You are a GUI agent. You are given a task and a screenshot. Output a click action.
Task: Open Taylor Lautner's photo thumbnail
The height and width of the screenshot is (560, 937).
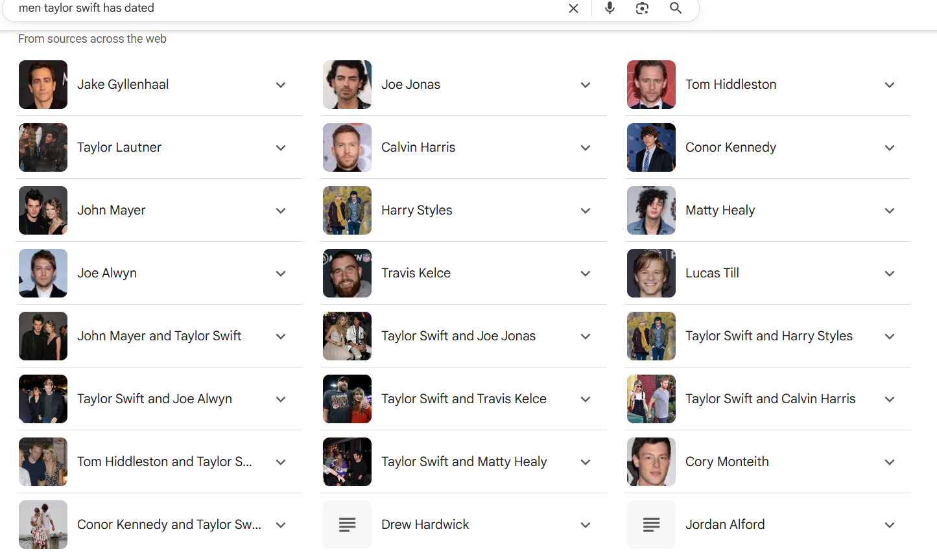[x=43, y=147]
